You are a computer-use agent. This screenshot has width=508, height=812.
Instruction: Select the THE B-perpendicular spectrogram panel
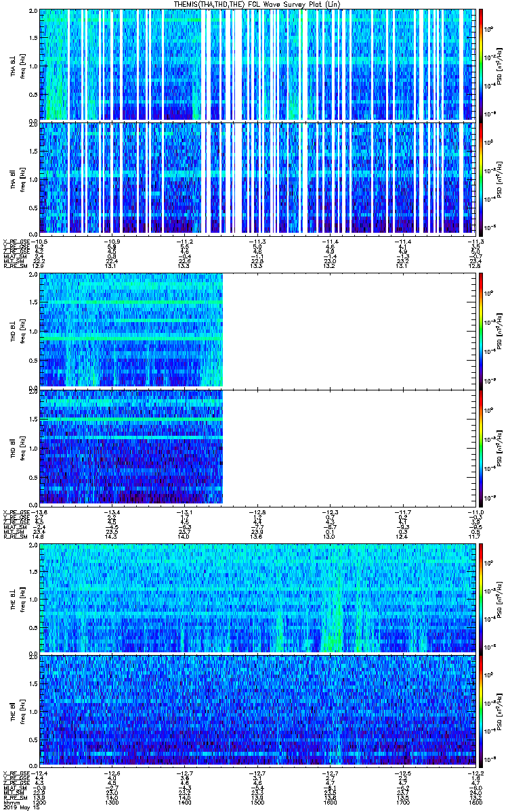257,598
